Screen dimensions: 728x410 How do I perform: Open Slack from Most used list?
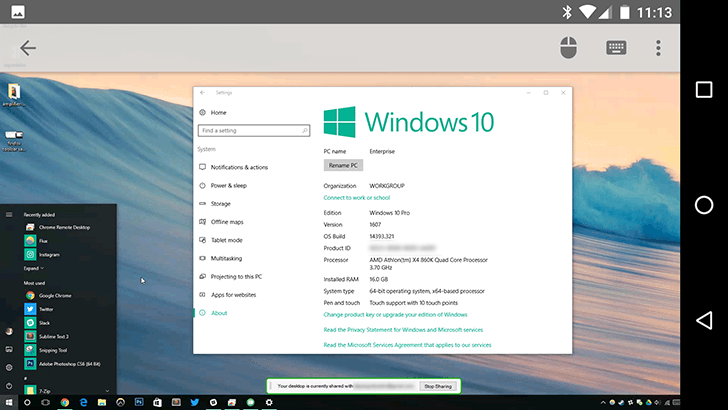coord(45,323)
